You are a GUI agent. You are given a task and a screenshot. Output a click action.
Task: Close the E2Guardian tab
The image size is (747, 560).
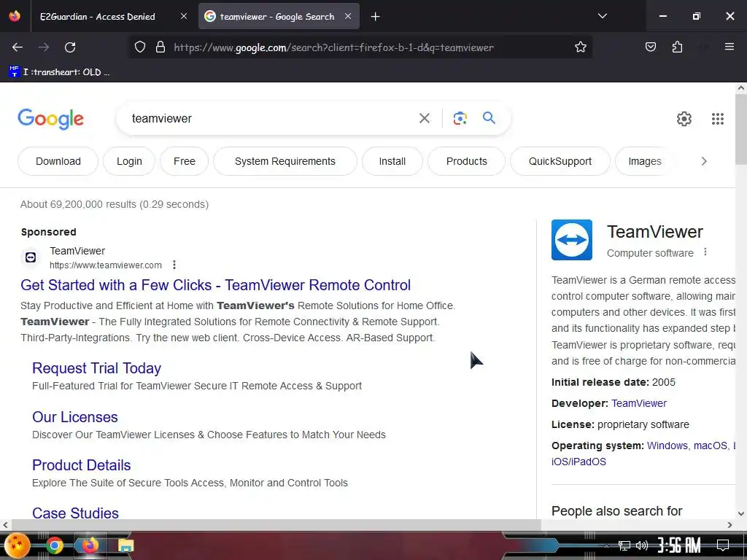(x=183, y=16)
